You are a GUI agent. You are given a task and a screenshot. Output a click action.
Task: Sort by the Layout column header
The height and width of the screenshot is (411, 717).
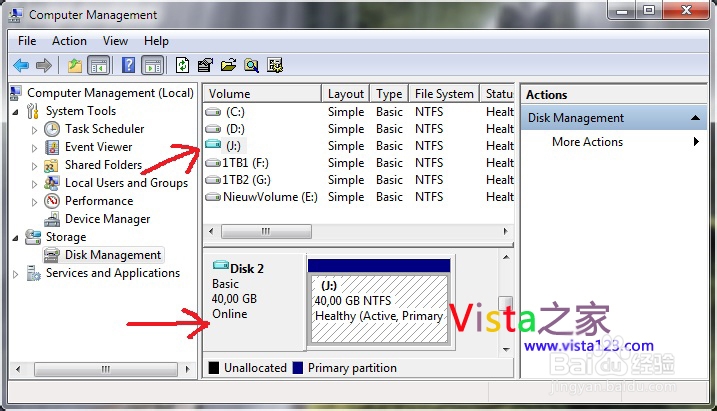pos(346,94)
